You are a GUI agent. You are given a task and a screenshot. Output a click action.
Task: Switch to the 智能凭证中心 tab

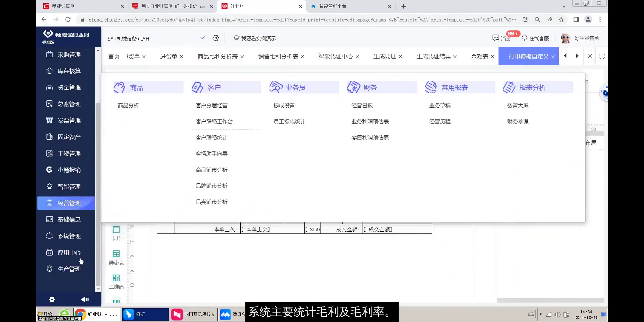click(335, 56)
